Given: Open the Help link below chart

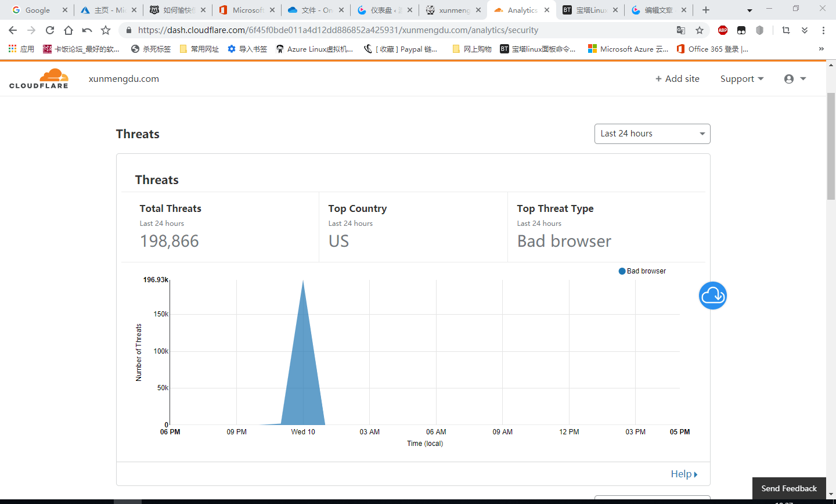Looking at the screenshot, I should click(x=684, y=474).
